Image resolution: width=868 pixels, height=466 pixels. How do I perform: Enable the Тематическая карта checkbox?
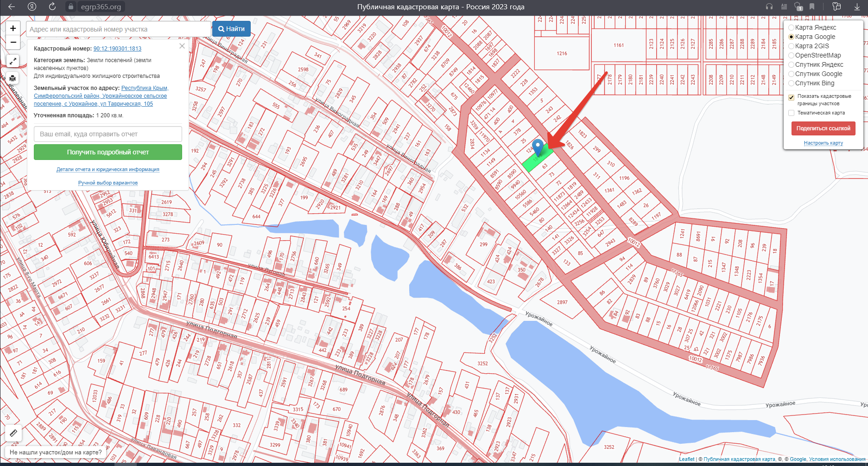click(x=792, y=113)
